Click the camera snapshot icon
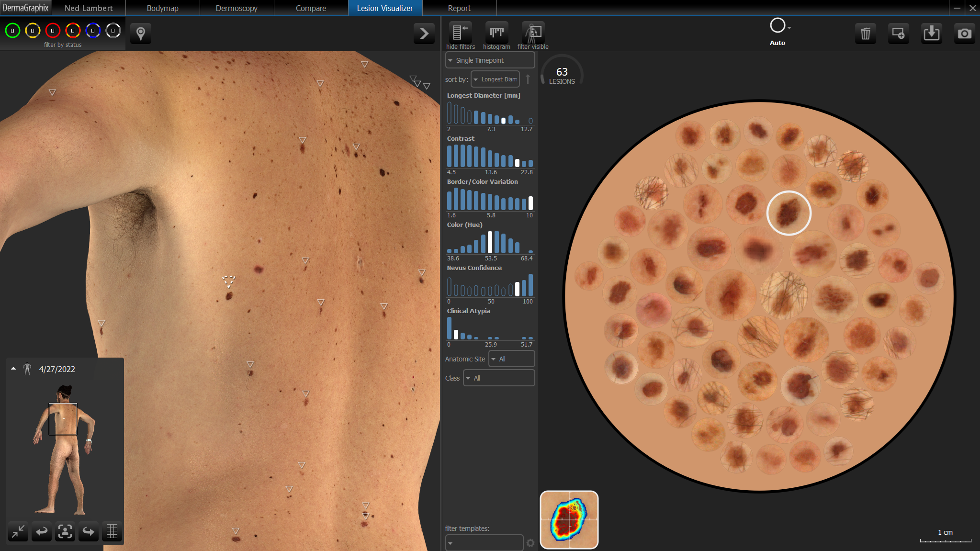This screenshot has width=980, height=551. (965, 34)
